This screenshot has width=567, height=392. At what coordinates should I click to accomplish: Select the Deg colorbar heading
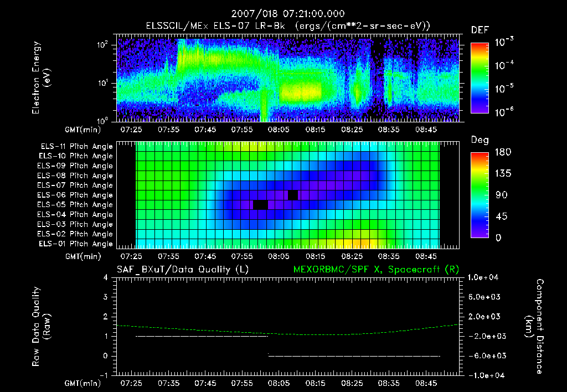(480, 140)
